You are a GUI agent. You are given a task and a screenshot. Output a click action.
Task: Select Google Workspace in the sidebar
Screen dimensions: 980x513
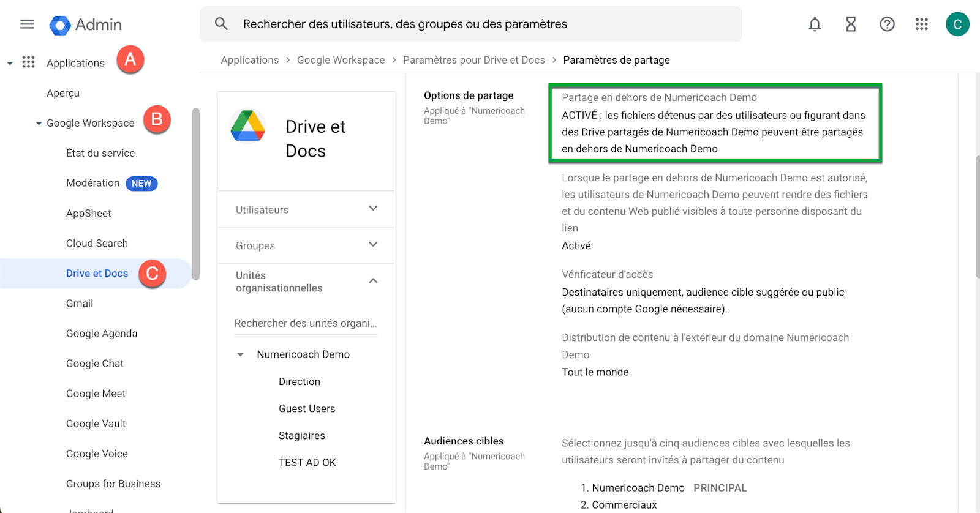[90, 123]
